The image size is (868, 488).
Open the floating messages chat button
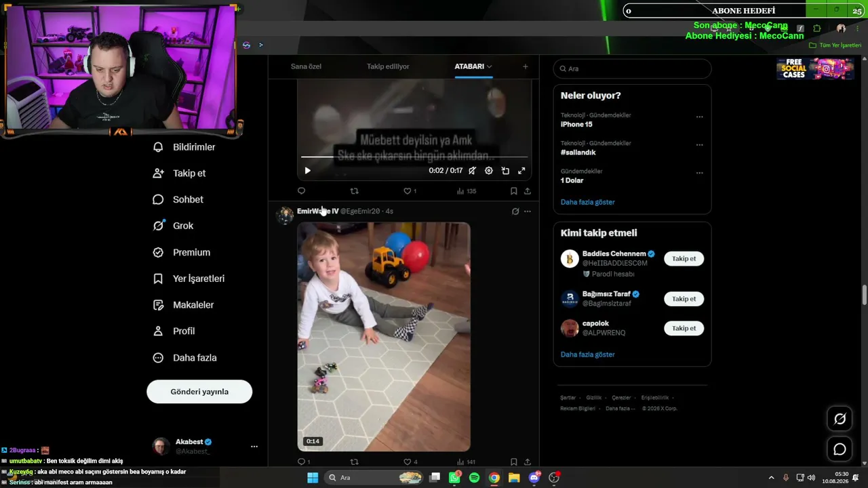(840, 449)
